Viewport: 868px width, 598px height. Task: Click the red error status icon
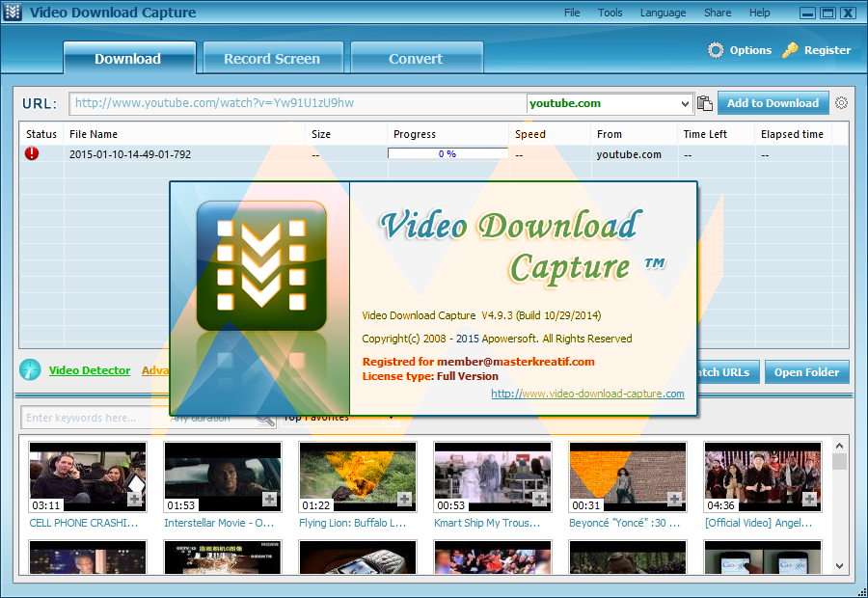(32, 154)
